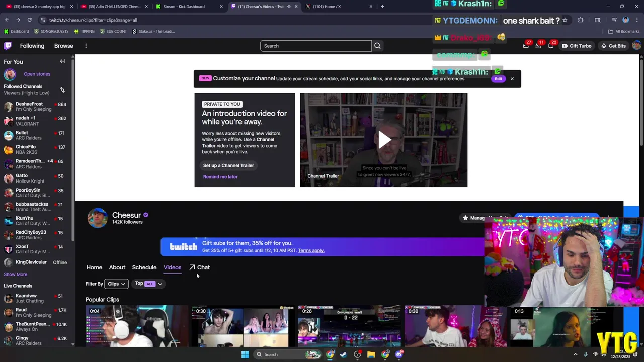644x362 pixels.
Task: Focus the Twitch search field
Action: click(316, 46)
